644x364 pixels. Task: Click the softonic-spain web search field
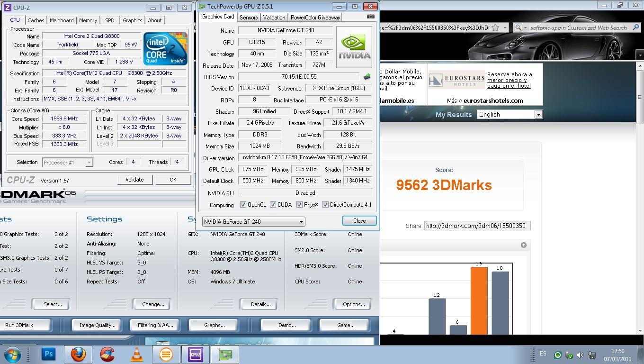coord(579,28)
